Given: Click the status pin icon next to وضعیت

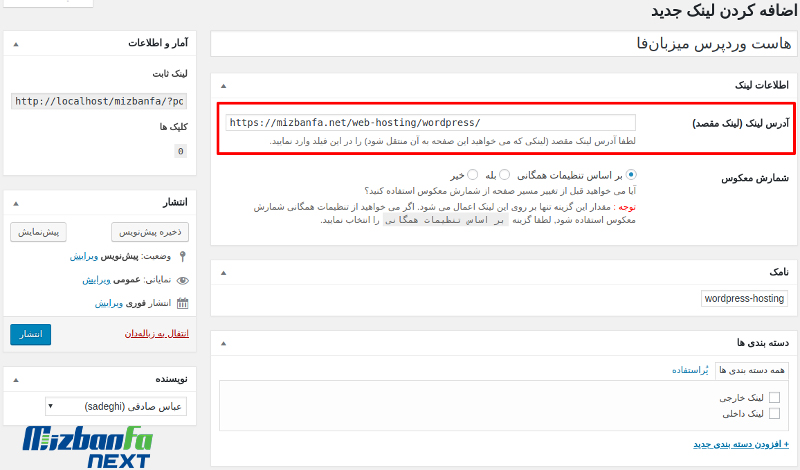Looking at the screenshot, I should tap(183, 256).
